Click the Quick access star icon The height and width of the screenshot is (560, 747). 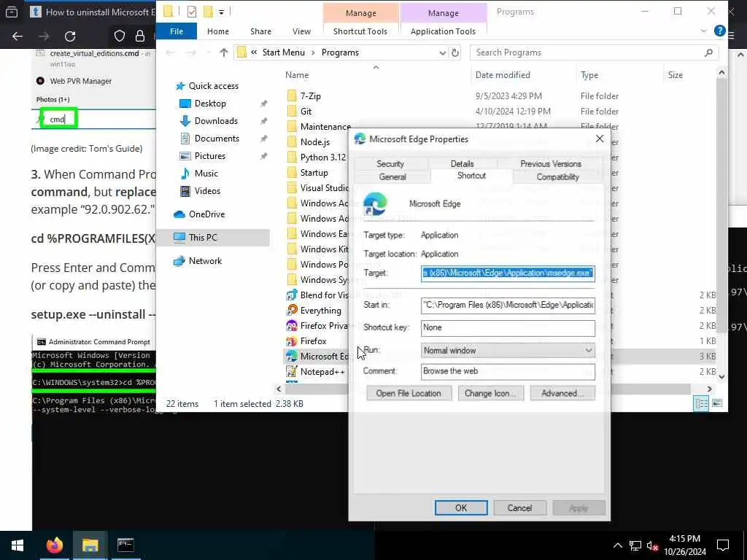[180, 86]
